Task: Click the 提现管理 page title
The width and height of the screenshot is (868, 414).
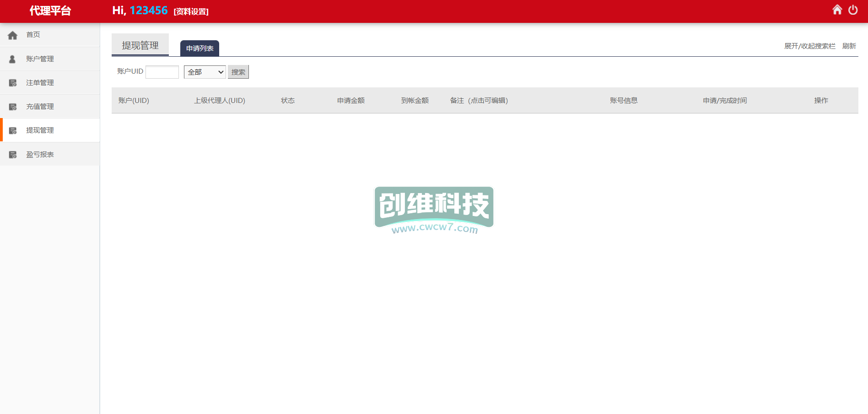Action: click(x=140, y=45)
